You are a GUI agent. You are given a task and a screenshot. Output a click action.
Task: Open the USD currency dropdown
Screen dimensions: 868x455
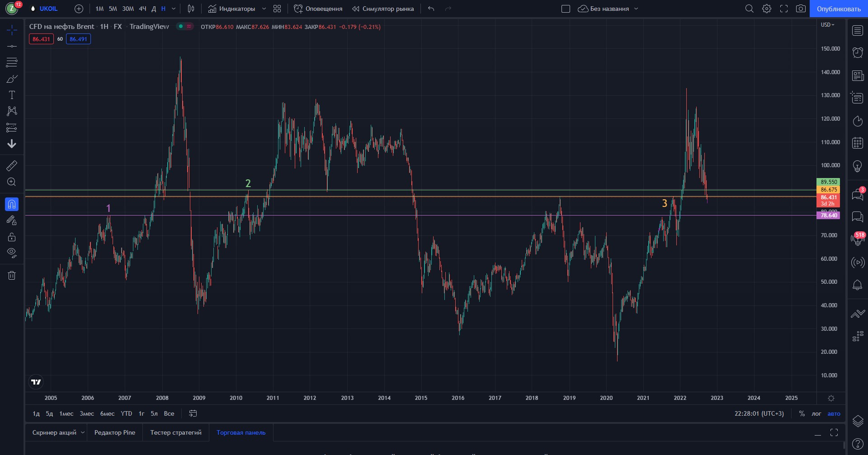(828, 25)
